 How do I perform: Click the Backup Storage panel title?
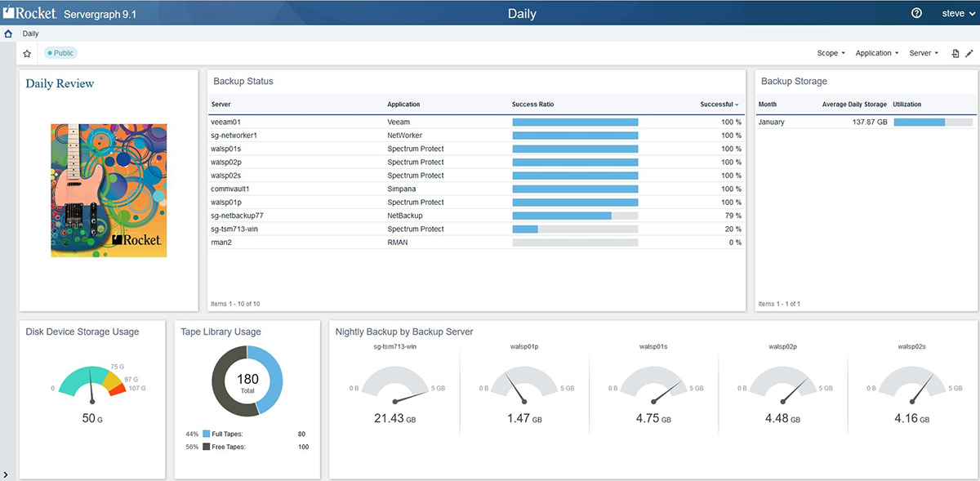(x=794, y=82)
